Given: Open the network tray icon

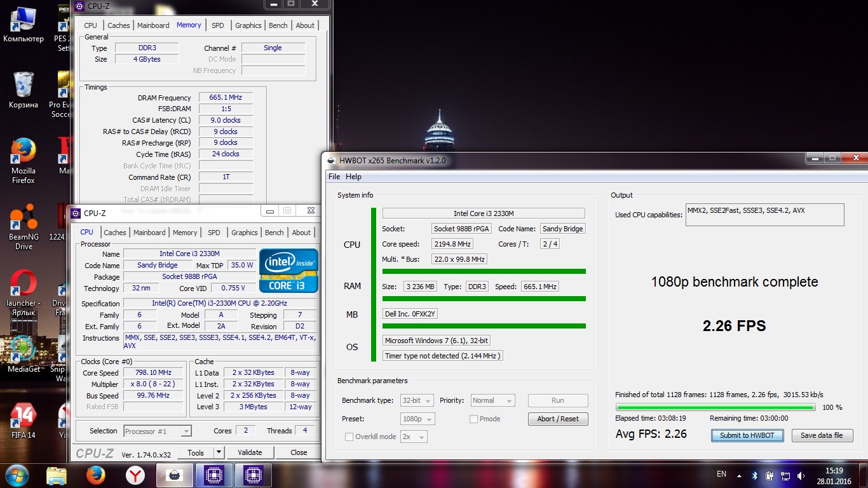Looking at the screenshot, I should pos(785,475).
